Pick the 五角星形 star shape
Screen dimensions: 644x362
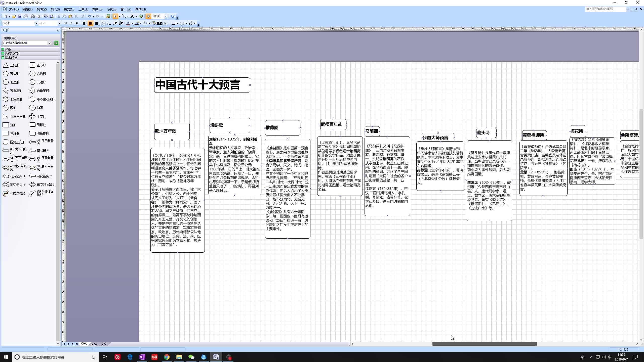13,91
